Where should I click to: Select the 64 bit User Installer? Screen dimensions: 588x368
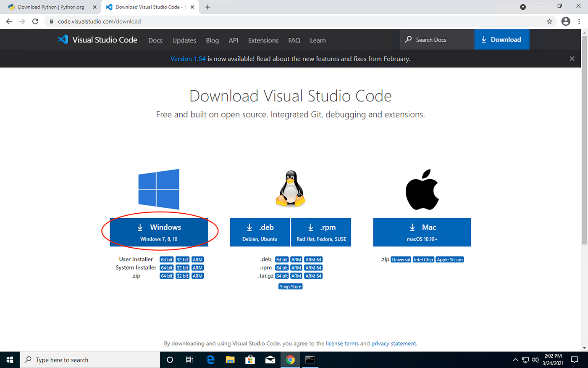pos(166,259)
